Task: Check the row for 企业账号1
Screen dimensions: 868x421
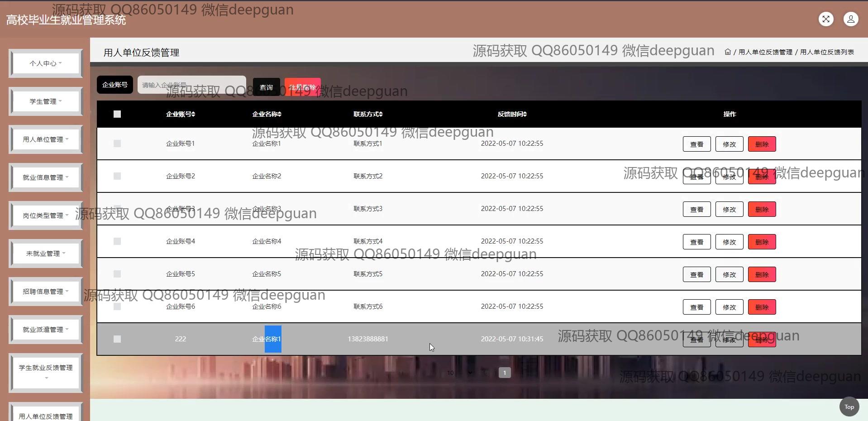Action: pos(117,144)
